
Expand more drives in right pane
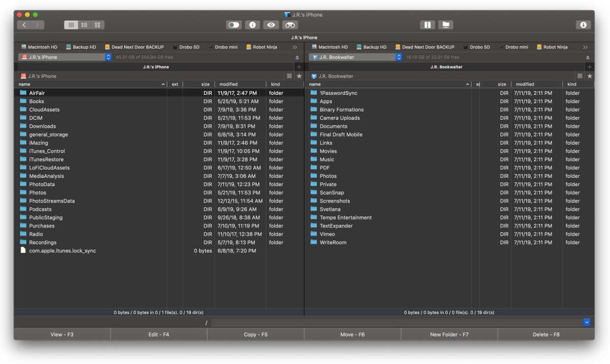(585, 47)
